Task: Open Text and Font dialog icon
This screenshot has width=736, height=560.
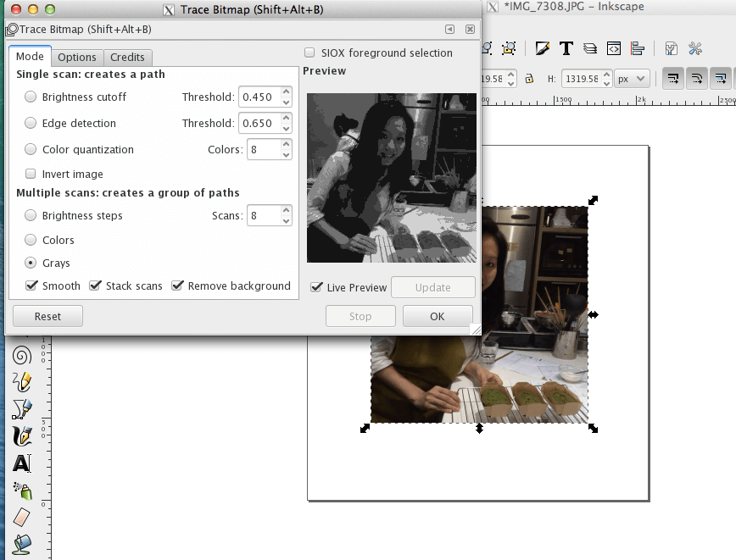Action: coord(566,48)
